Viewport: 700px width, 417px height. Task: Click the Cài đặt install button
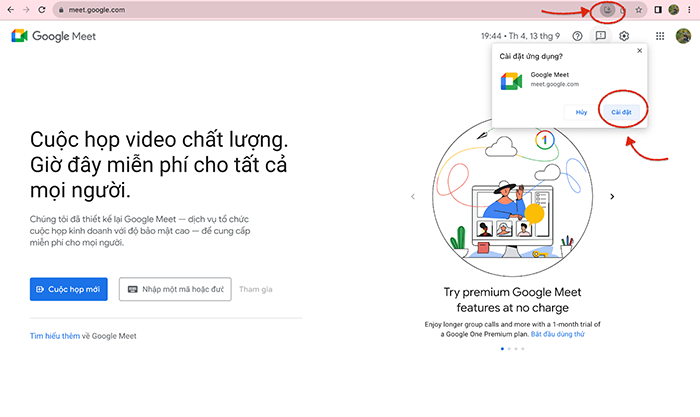(621, 112)
